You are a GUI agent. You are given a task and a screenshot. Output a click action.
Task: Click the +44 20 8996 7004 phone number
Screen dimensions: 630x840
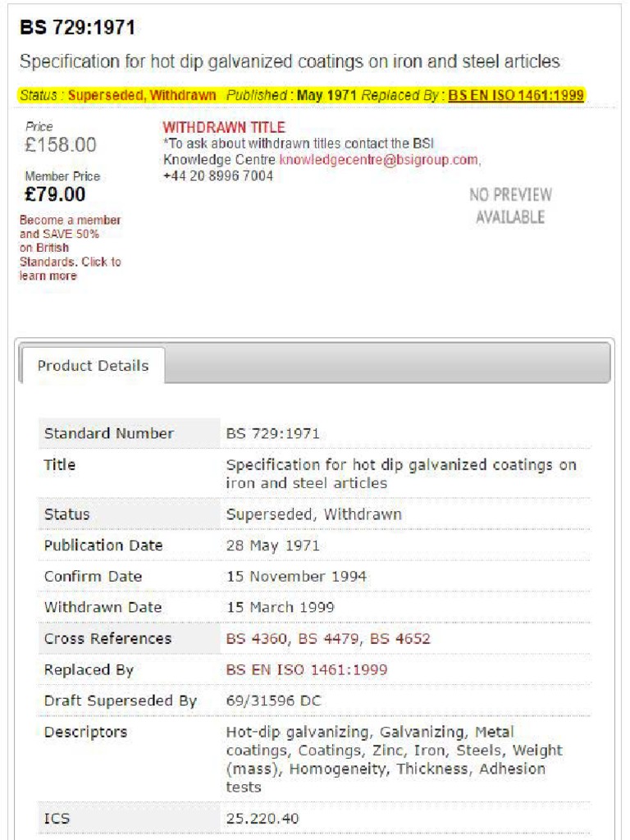(x=218, y=176)
